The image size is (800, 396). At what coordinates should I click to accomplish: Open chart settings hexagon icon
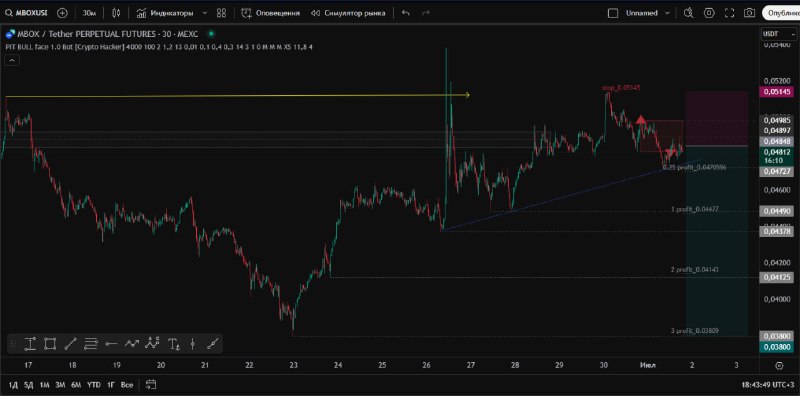point(709,13)
